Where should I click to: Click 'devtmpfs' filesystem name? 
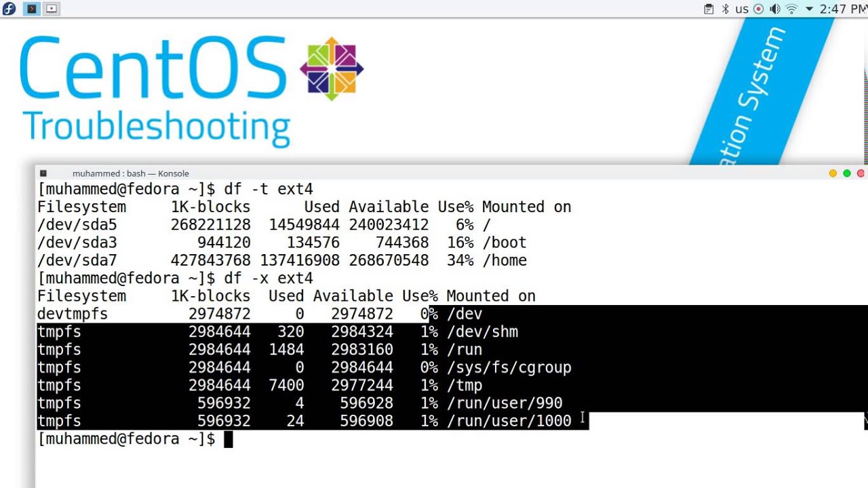(73, 314)
